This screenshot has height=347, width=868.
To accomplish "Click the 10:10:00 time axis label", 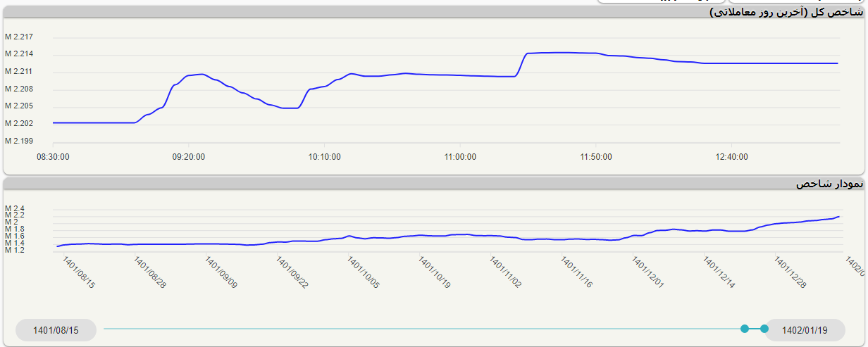I will point(324,157).
